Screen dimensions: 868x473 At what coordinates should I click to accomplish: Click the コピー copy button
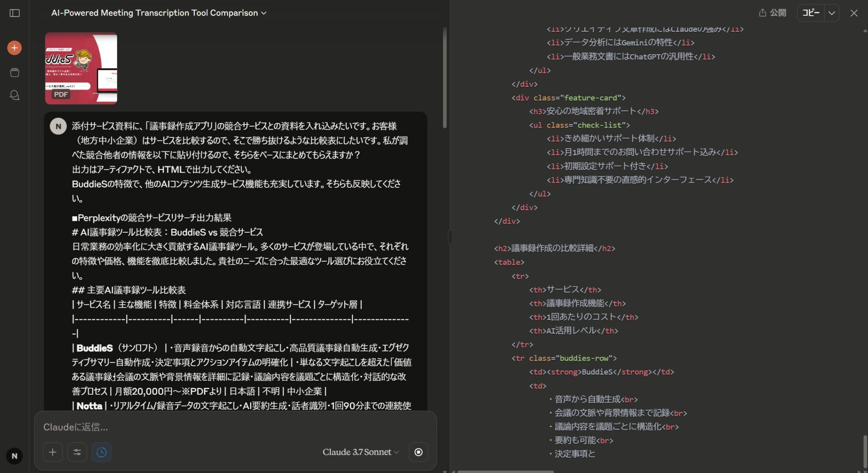pyautogui.click(x=811, y=13)
